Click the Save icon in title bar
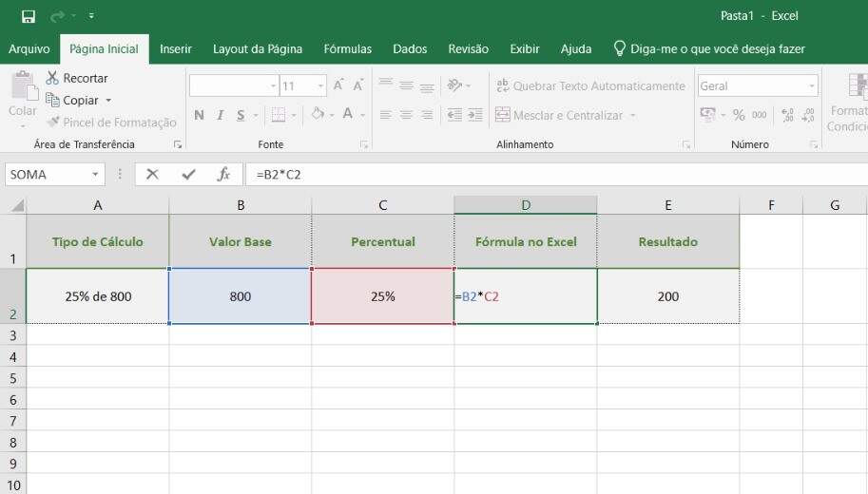Image resolution: width=868 pixels, height=494 pixels. pyautogui.click(x=29, y=16)
